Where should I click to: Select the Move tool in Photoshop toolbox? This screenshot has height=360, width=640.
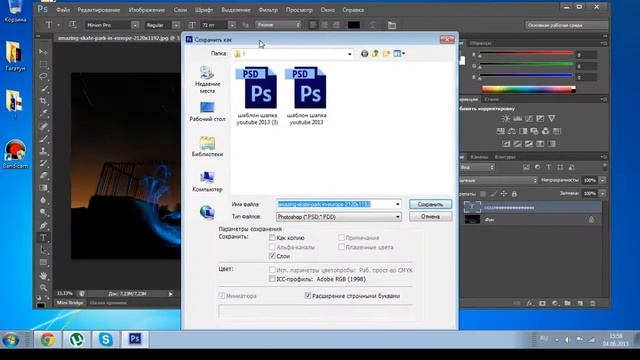43,52
